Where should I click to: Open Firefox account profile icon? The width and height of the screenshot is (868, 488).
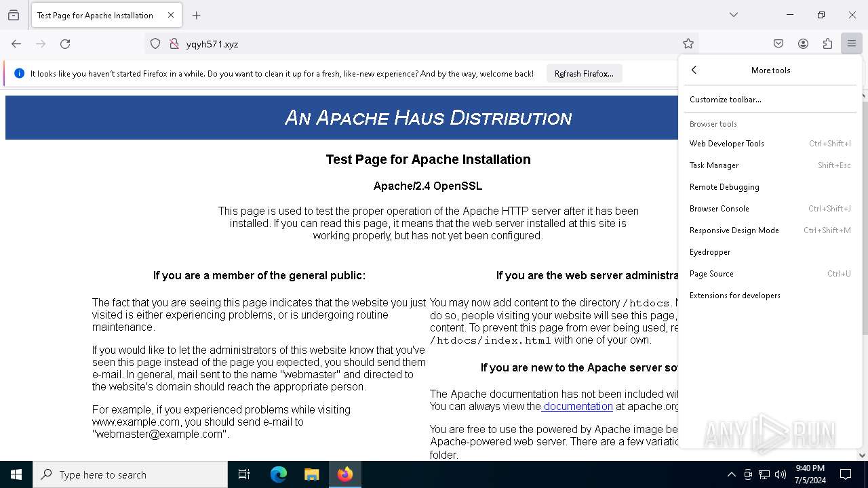click(x=803, y=43)
